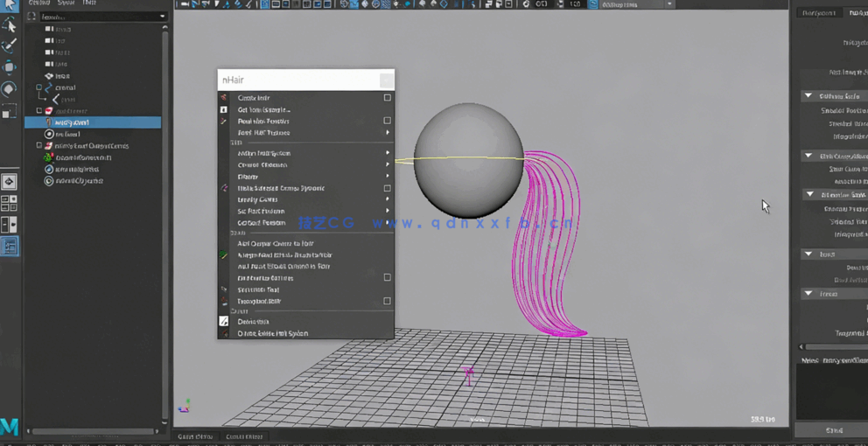Expand the Display submenu in nHair
Viewport: 868px width, 446px height.
click(x=388, y=177)
